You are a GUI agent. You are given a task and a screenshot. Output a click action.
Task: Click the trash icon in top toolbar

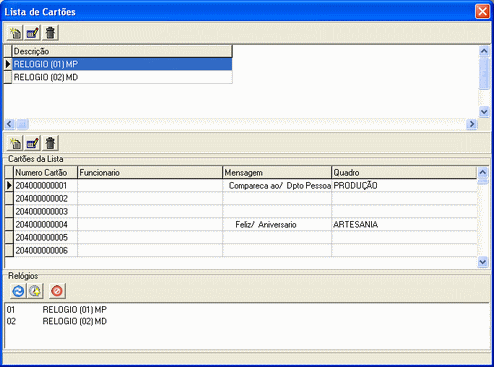[50, 33]
